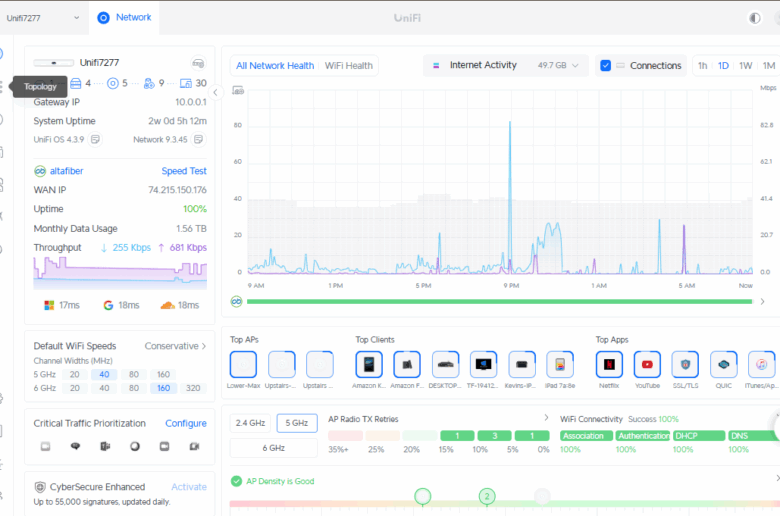
Task: Click the YouTube icon in Top Apps
Action: coord(647,364)
